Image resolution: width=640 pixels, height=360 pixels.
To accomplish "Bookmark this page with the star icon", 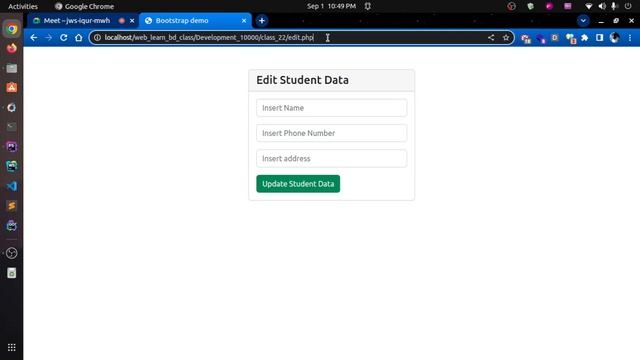I will click(506, 38).
